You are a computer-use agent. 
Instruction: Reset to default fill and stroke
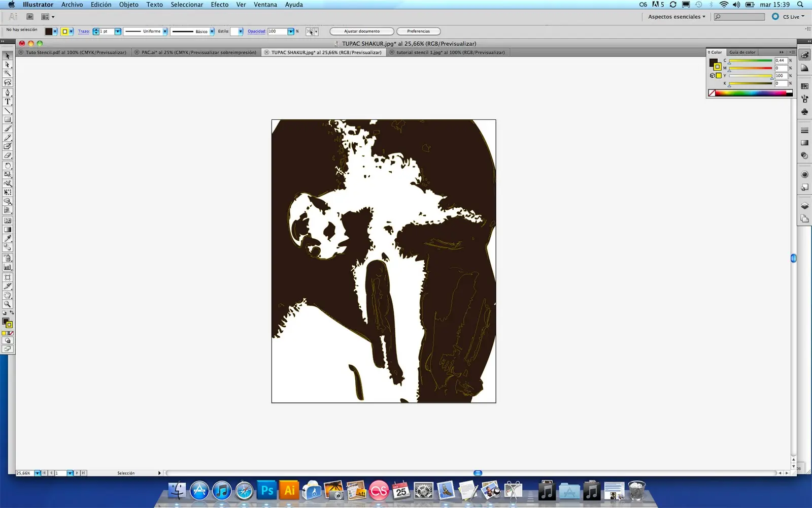(x=5, y=313)
